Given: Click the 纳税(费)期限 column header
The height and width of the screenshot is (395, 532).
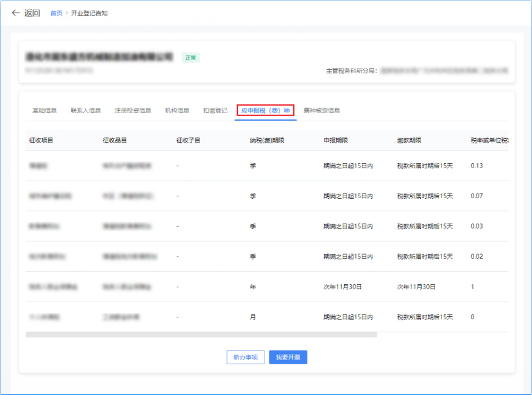Looking at the screenshot, I should pos(267,140).
